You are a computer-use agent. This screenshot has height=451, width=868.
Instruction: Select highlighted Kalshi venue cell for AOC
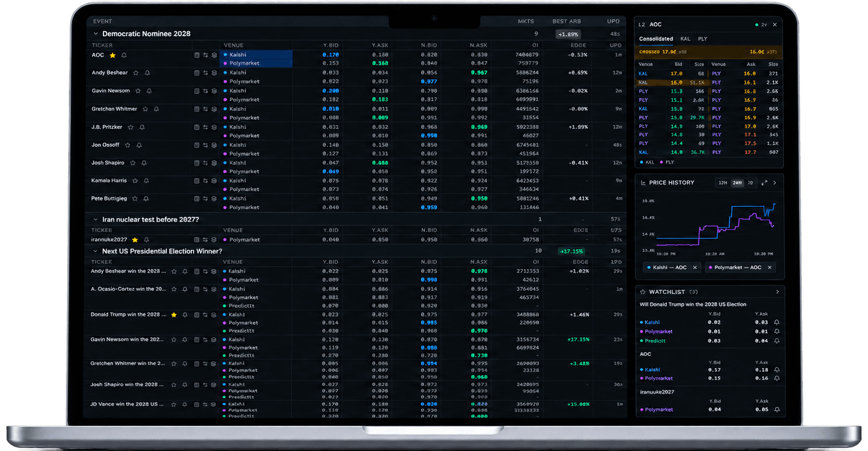click(x=257, y=55)
